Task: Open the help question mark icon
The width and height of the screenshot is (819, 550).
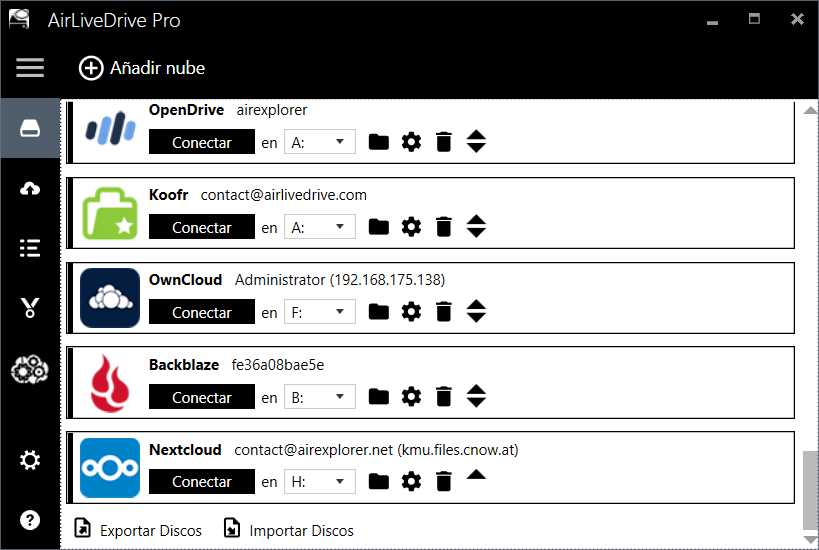Action: pos(30,520)
